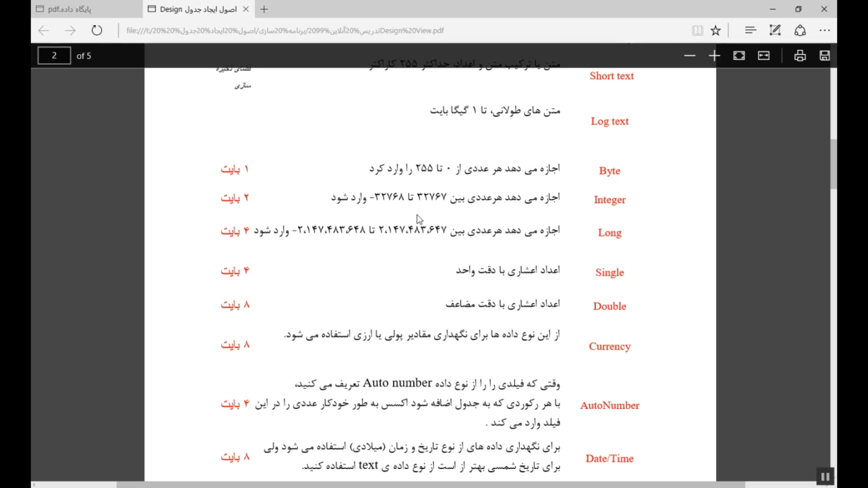Open the reading view book icon
The height and width of the screenshot is (488, 868).
697,31
